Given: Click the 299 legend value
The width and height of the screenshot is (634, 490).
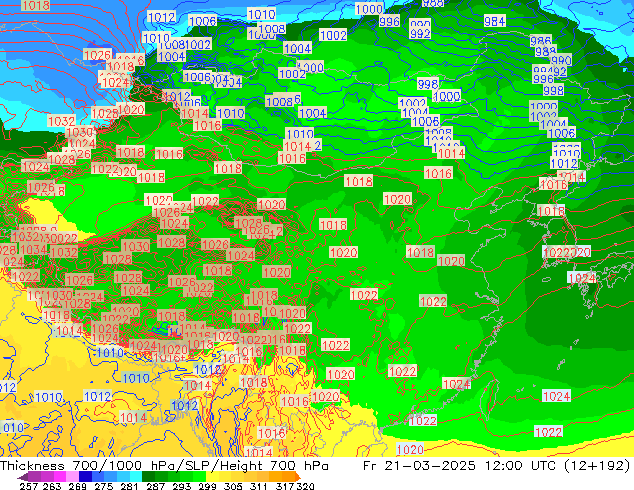Looking at the screenshot, I should 207,486.
